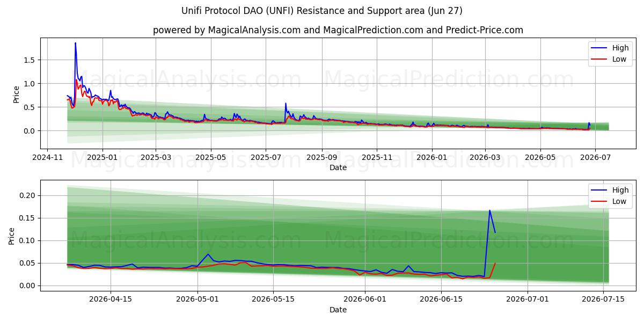
Task: Click the '2026-07-15' x-axis label of bottom chart
Action: coord(604,300)
